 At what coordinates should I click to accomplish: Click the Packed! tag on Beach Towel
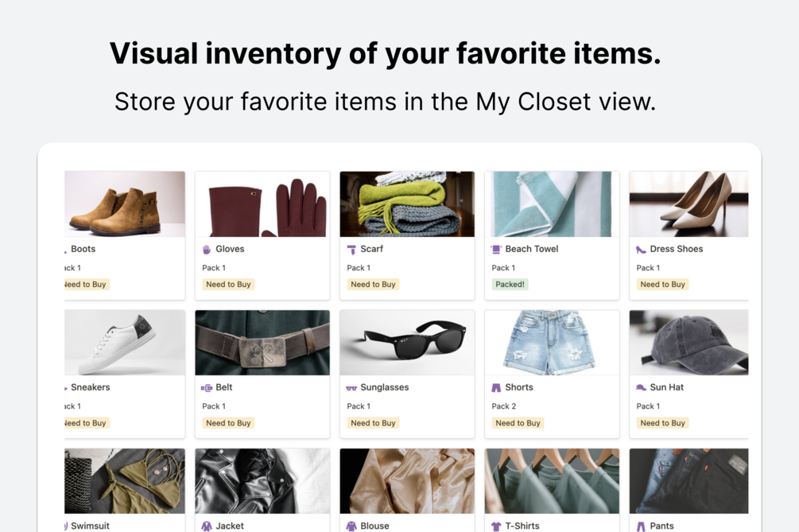click(510, 285)
